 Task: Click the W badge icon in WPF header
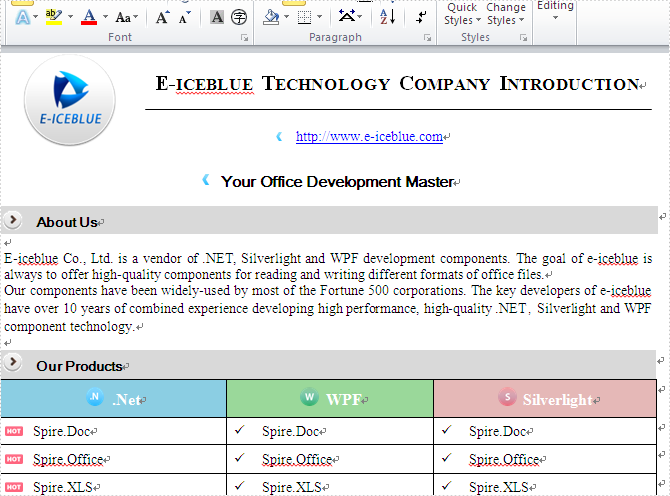tap(309, 397)
